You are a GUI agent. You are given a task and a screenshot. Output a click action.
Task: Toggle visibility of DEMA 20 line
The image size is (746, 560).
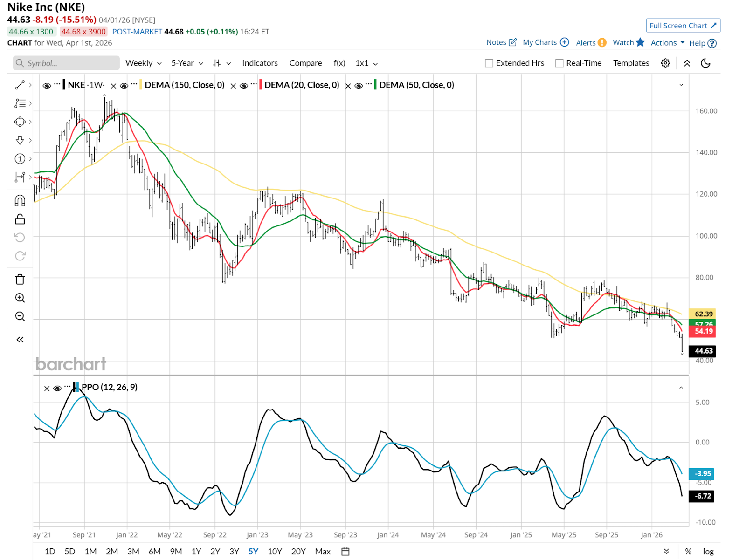click(x=244, y=86)
